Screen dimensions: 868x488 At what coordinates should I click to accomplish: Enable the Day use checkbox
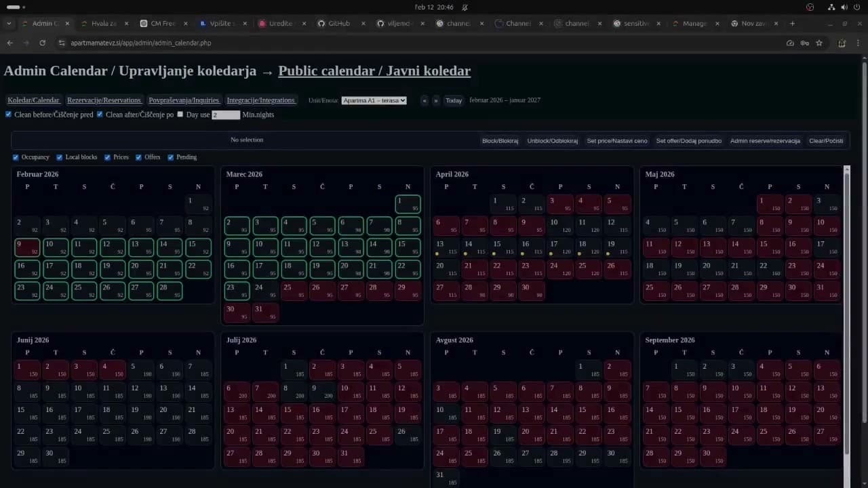pyautogui.click(x=180, y=114)
